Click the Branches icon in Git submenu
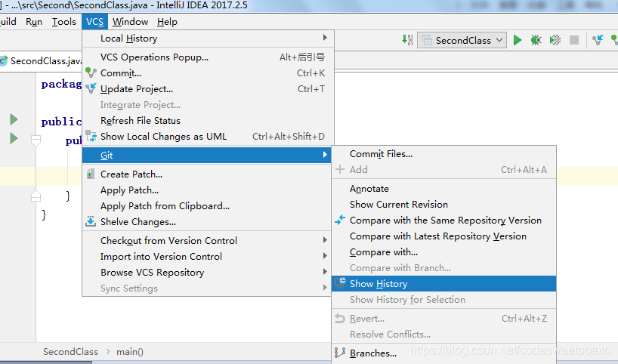Image resolution: width=618 pixels, height=364 pixels. 340,353
